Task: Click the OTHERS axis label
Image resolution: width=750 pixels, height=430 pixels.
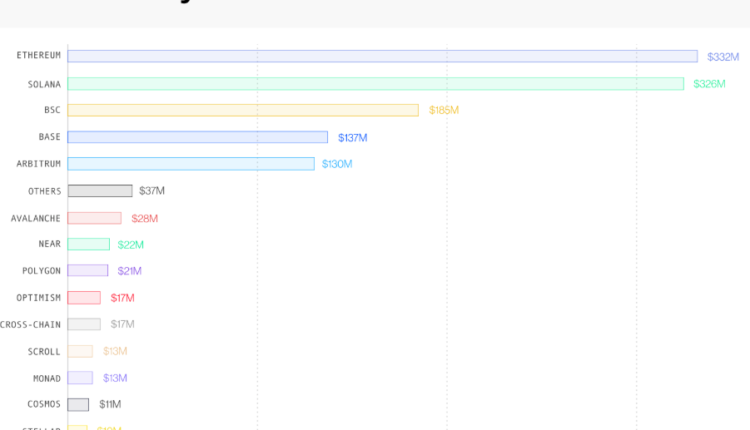Action: tap(44, 191)
